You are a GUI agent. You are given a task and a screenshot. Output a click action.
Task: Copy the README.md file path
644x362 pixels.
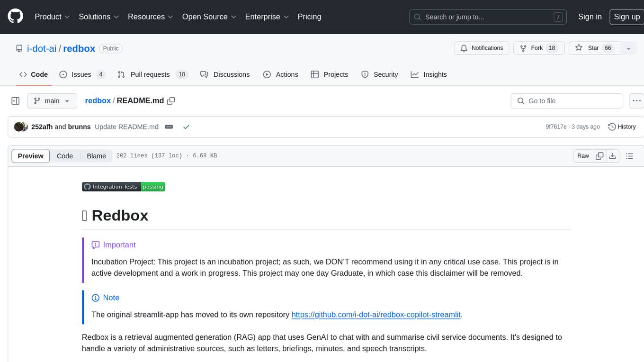[x=171, y=100]
